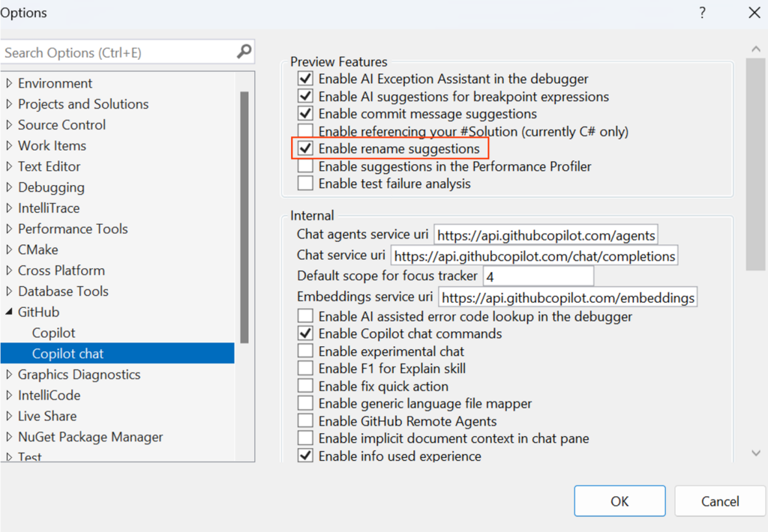The image size is (768, 532).
Task: Click the focus tracker scope field
Action: coord(538,276)
